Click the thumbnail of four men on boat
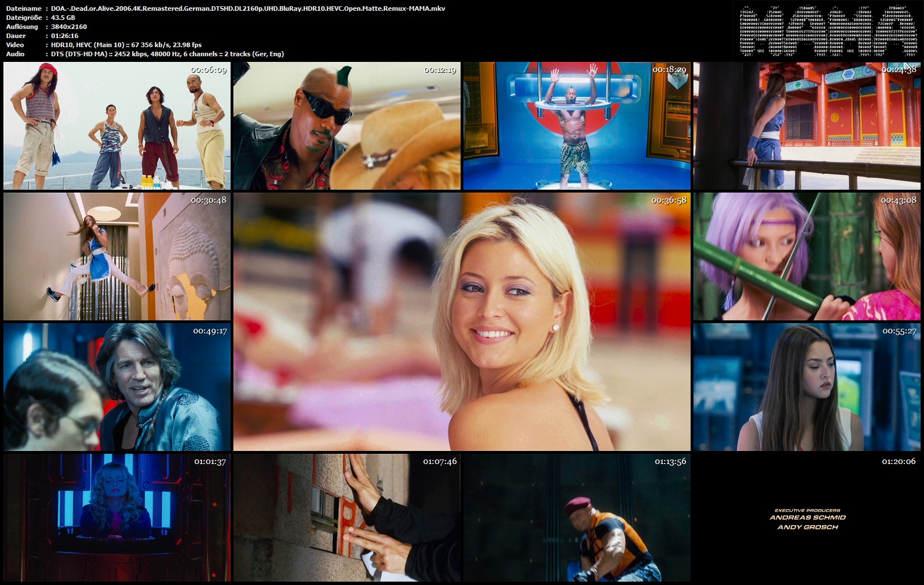 (x=117, y=126)
